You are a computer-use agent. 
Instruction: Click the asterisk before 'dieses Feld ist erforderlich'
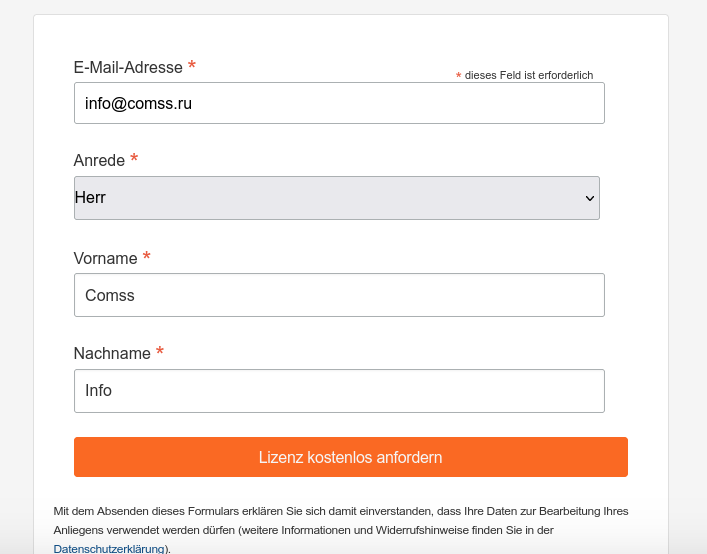click(458, 77)
